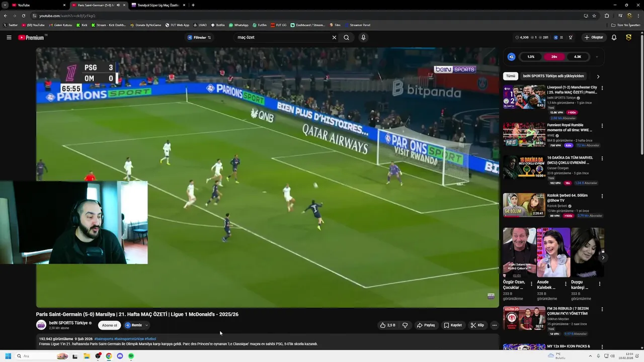644x362 pixels.
Task: Subscribe with Abone ol button
Action: click(109, 325)
